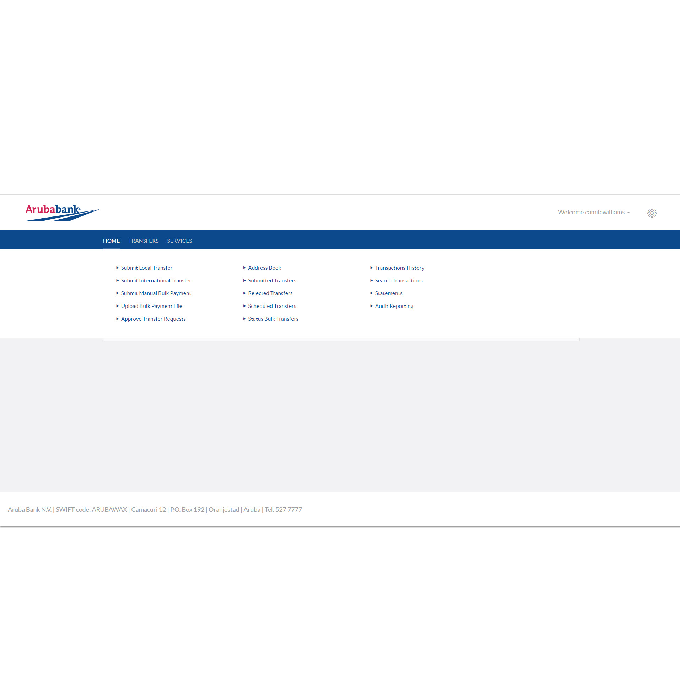Screen dimensions: 680x680
Task: View Submitted Transfers list
Action: [x=271, y=281]
